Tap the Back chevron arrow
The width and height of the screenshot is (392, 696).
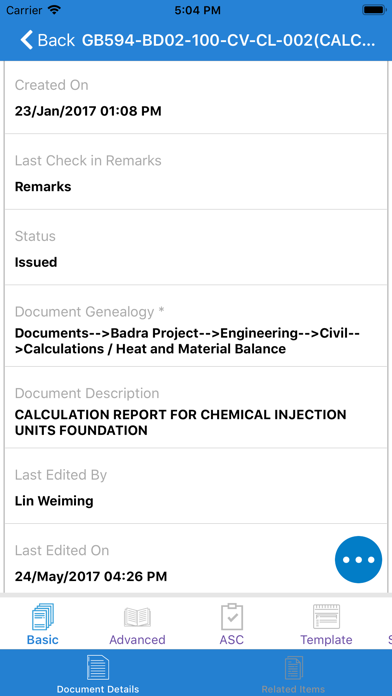pyautogui.click(x=26, y=40)
